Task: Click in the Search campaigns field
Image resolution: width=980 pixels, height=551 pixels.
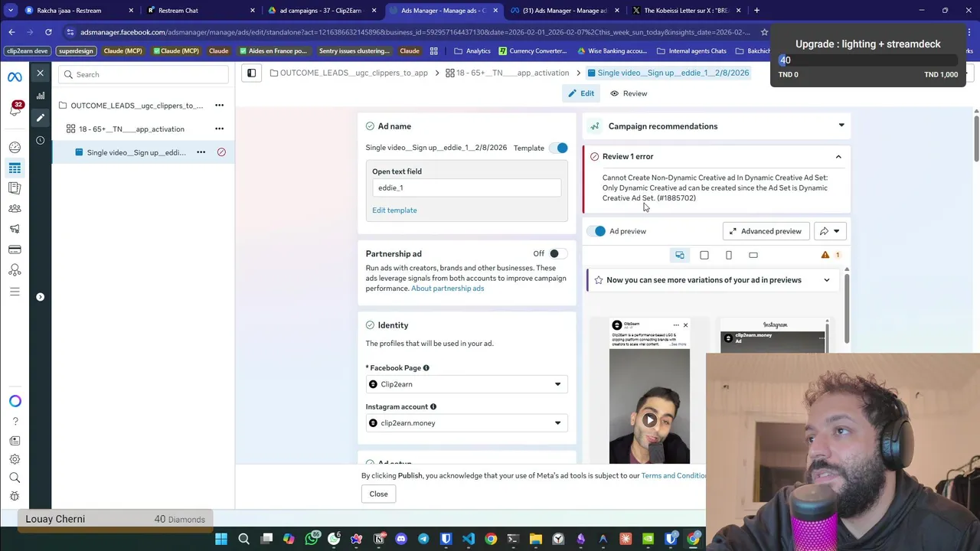Action: [143, 74]
